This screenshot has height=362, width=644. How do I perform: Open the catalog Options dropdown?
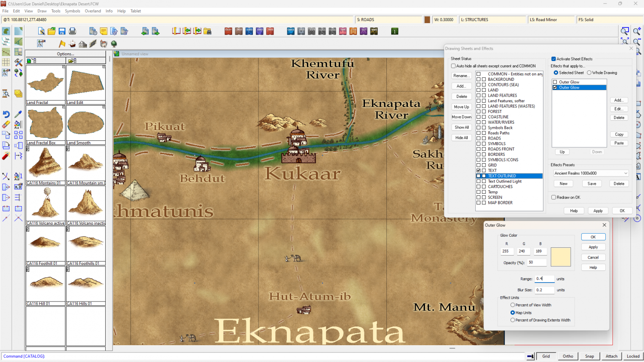(x=65, y=54)
